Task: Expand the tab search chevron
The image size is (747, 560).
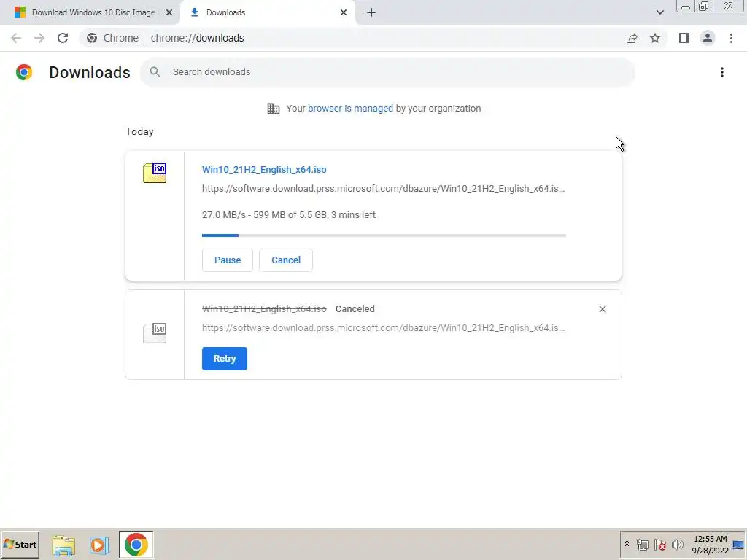Action: (x=659, y=12)
